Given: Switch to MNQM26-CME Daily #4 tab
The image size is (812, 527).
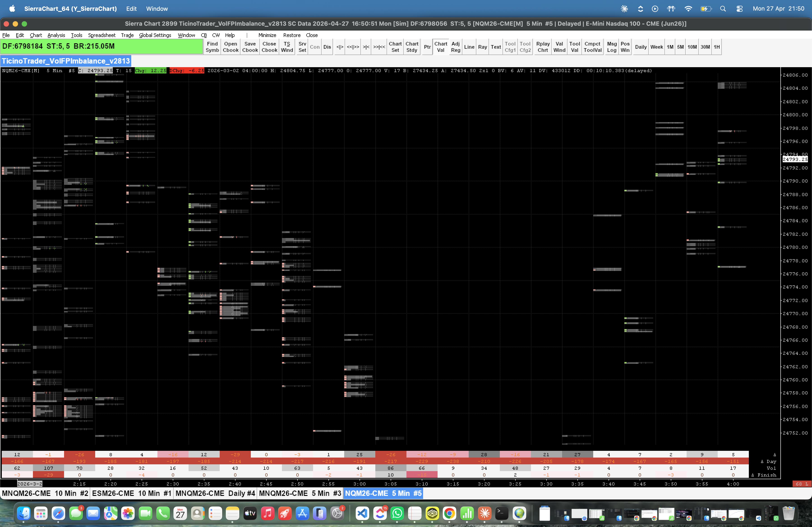Looking at the screenshot, I should [x=215, y=493].
